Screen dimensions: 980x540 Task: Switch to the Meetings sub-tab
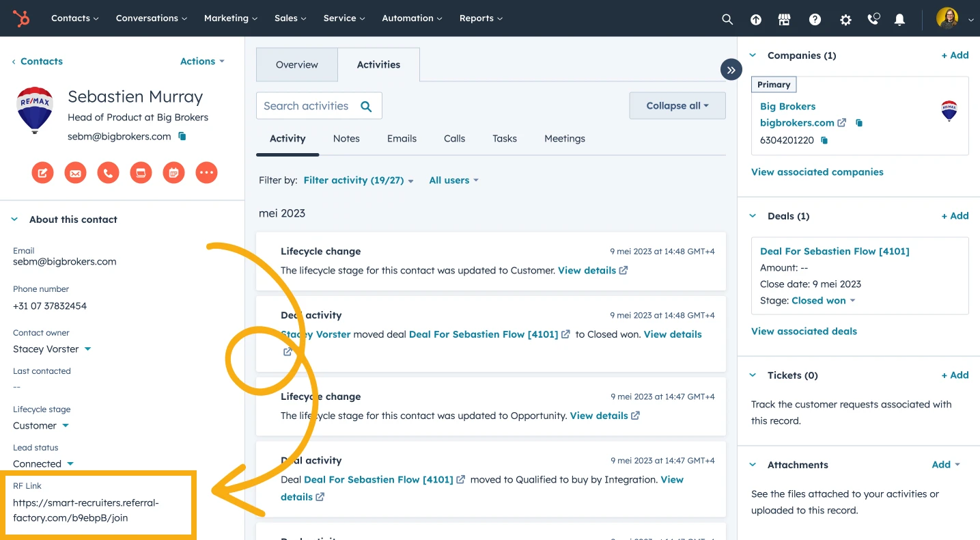(565, 139)
